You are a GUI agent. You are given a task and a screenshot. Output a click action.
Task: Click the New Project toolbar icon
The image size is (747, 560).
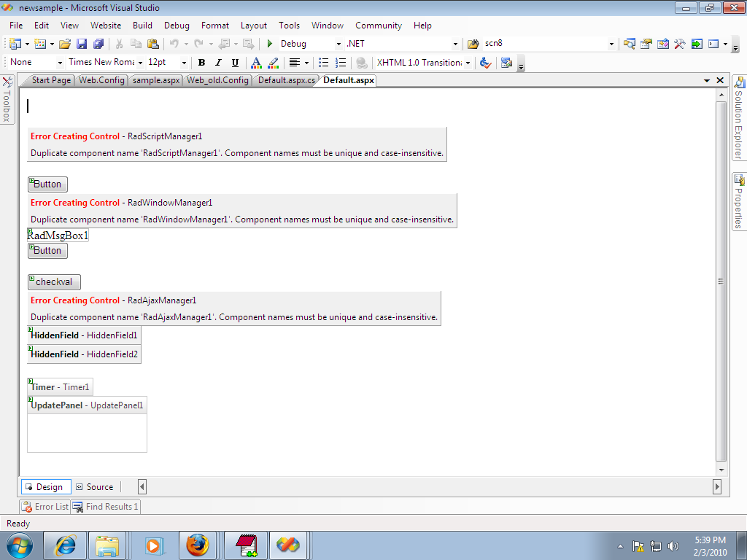coord(15,44)
